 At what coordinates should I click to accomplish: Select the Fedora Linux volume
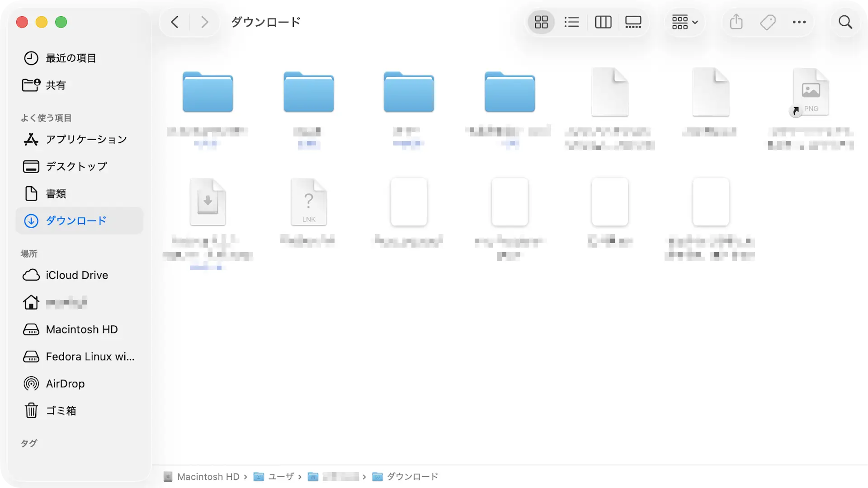point(90,356)
